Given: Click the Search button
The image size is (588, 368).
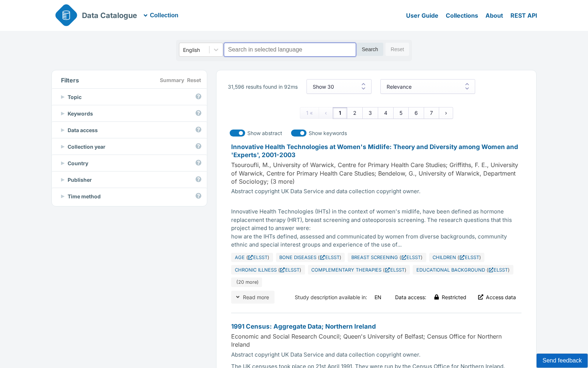Looking at the screenshot, I should point(370,49).
